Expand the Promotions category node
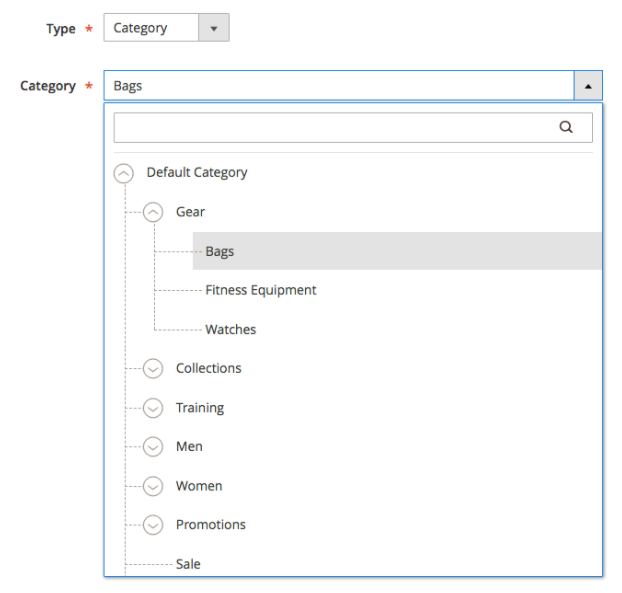This screenshot has width=622, height=593. pyautogui.click(x=153, y=525)
